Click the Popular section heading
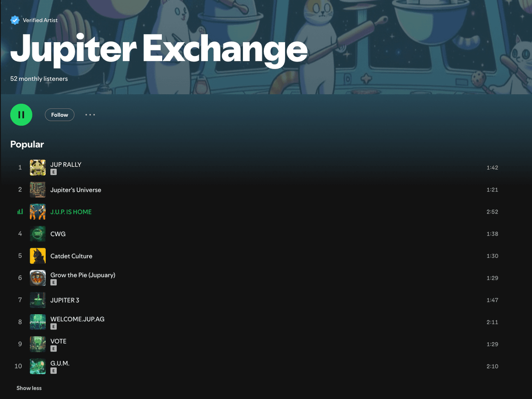This screenshot has width=532, height=399. pyautogui.click(x=27, y=144)
